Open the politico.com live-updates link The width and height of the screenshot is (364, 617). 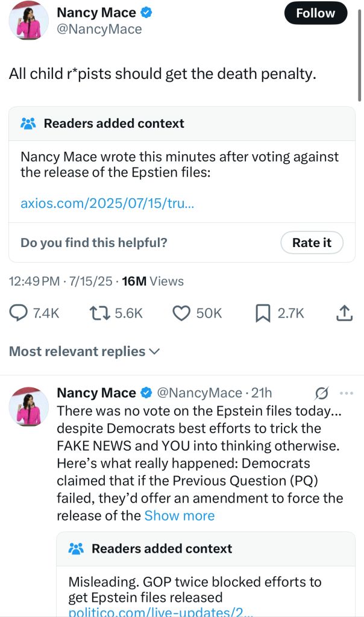161,612
